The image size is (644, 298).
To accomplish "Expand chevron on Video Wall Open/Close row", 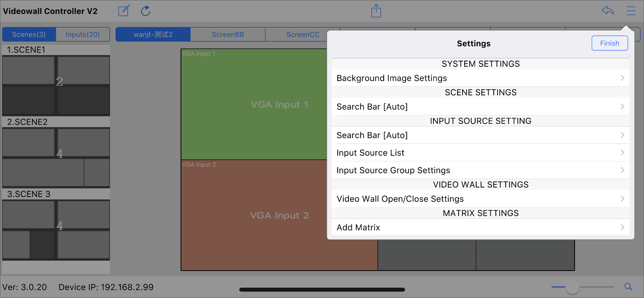I will (622, 199).
